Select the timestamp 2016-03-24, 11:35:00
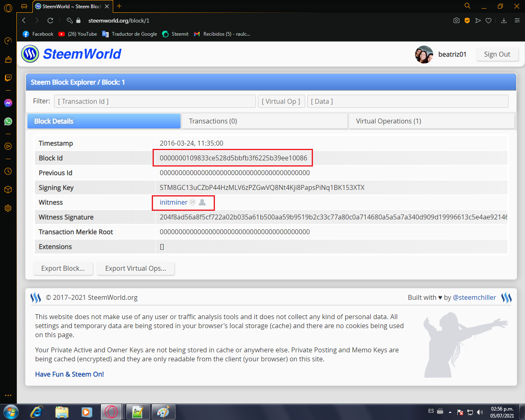The image size is (525, 420). point(192,143)
